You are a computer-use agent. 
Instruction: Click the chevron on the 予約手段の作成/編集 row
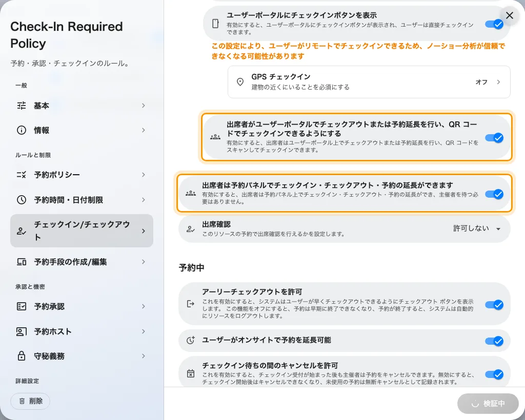(144, 262)
